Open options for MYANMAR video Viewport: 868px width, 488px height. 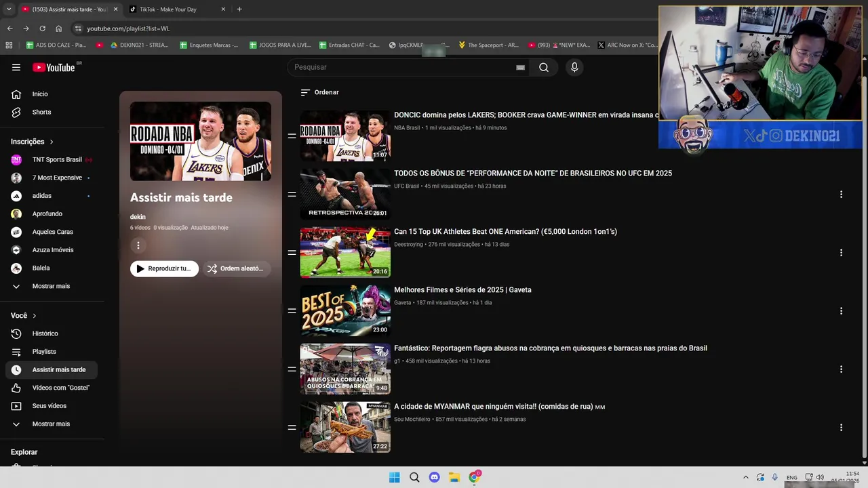point(841,428)
